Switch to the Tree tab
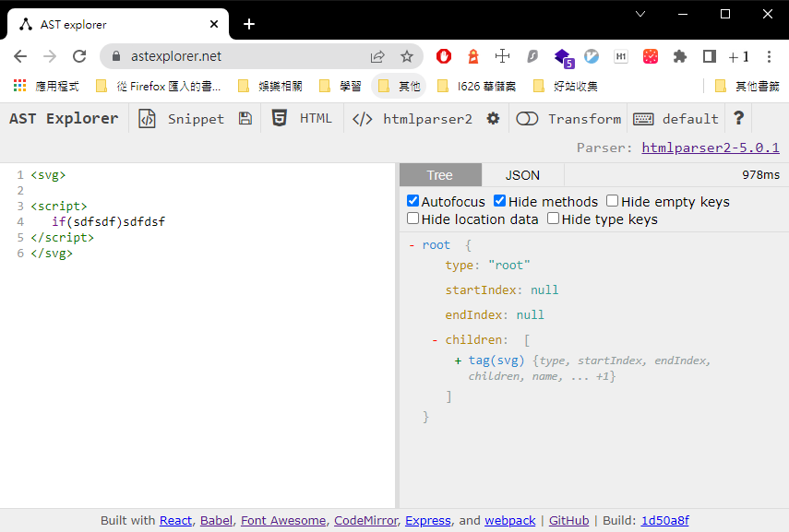Image resolution: width=789 pixels, height=532 pixels. tap(440, 175)
